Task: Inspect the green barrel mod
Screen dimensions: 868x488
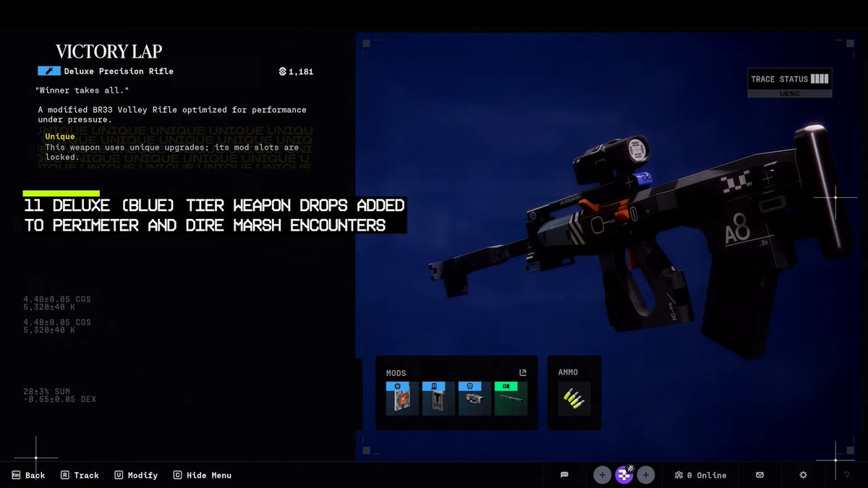Action: [512, 398]
